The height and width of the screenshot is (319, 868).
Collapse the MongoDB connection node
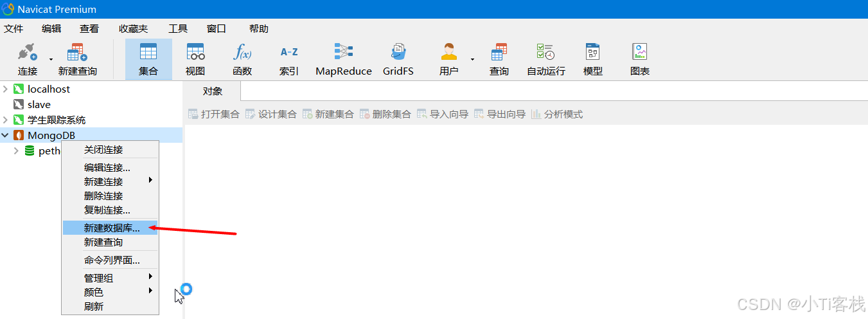point(6,135)
